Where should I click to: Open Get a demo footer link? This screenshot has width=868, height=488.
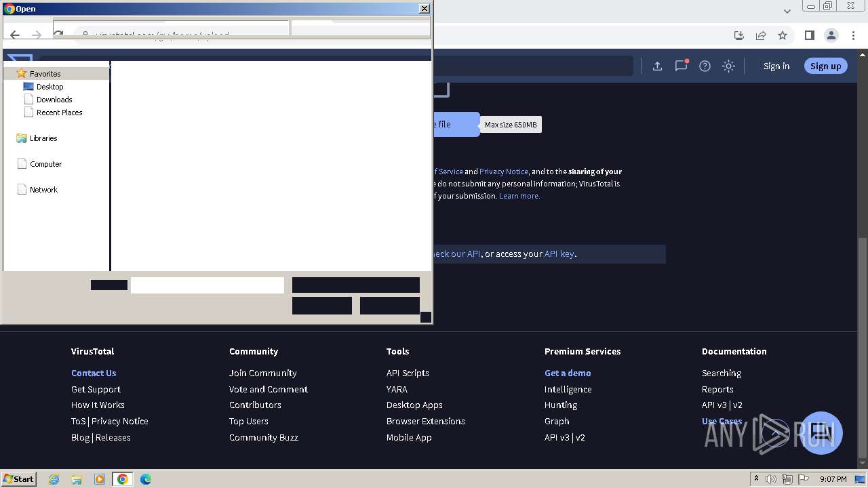[568, 373]
